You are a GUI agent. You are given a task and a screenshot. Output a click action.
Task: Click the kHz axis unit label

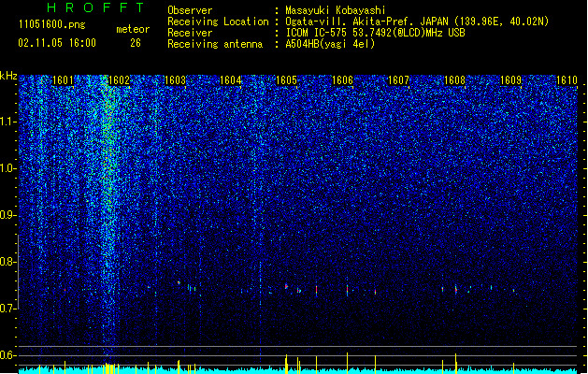click(8, 76)
